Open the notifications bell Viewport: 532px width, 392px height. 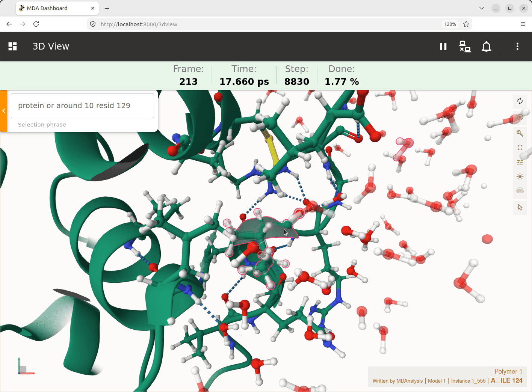point(487,47)
